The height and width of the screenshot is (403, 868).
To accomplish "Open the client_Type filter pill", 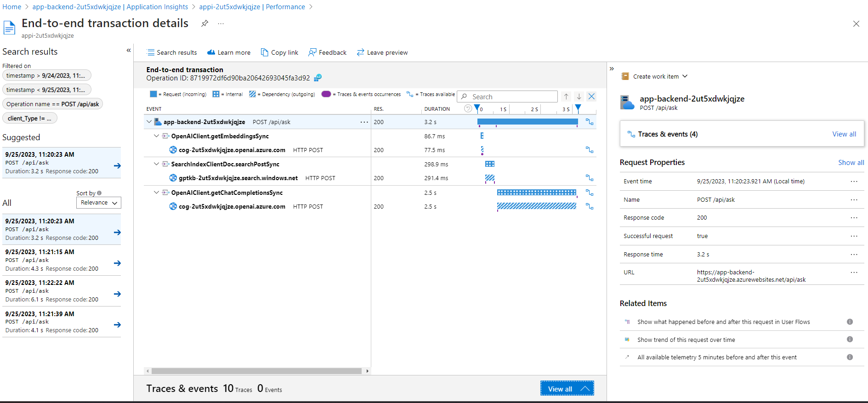I will point(29,119).
